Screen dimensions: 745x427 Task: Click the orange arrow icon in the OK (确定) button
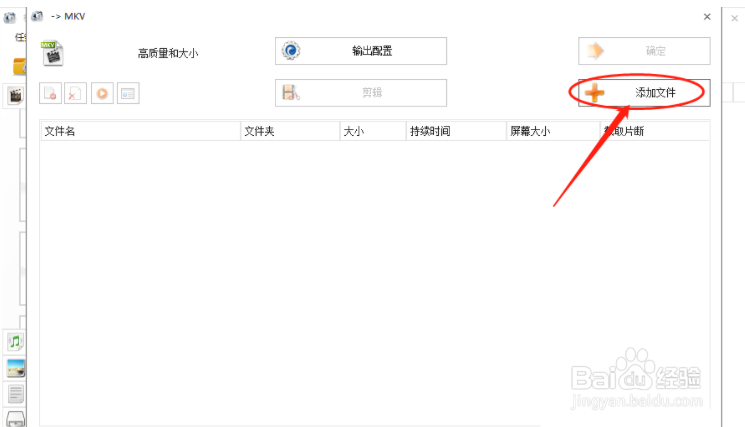pyautogui.click(x=595, y=51)
